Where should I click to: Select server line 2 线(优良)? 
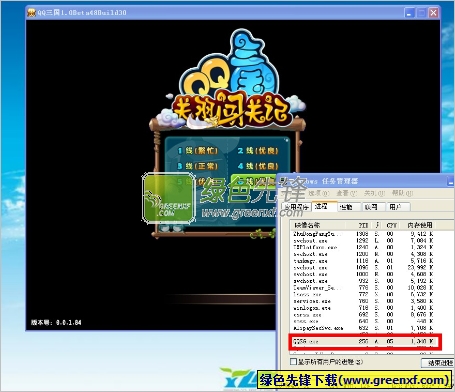click(258, 151)
